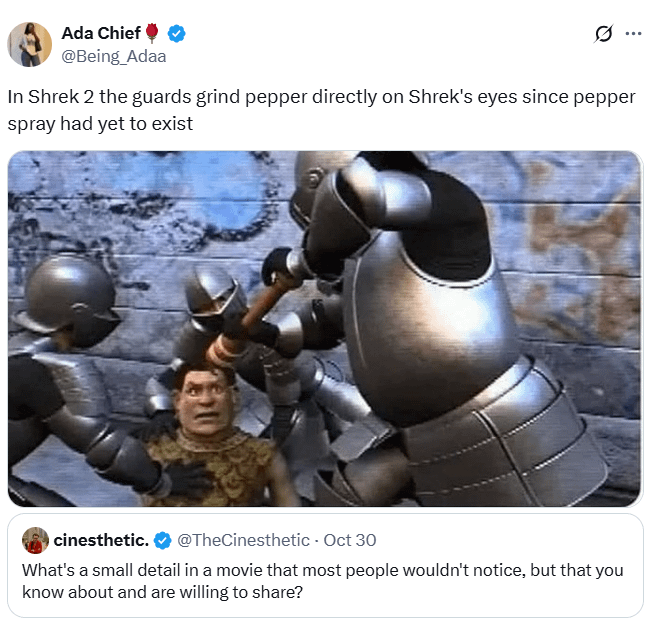Click Shrek's face in the image
The image size is (652, 622).
click(203, 399)
